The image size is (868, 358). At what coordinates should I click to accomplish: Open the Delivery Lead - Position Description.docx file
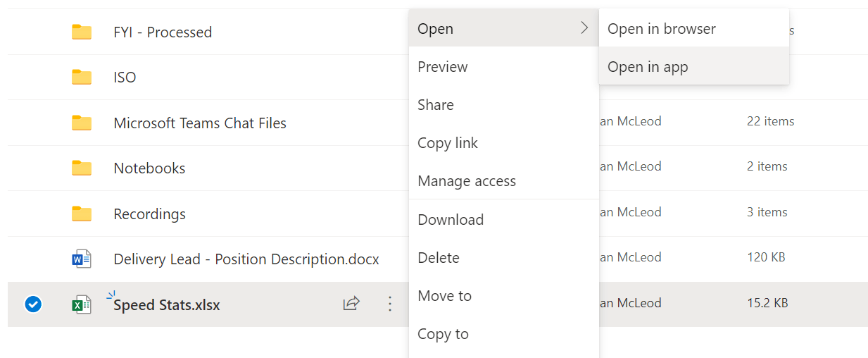[246, 259]
